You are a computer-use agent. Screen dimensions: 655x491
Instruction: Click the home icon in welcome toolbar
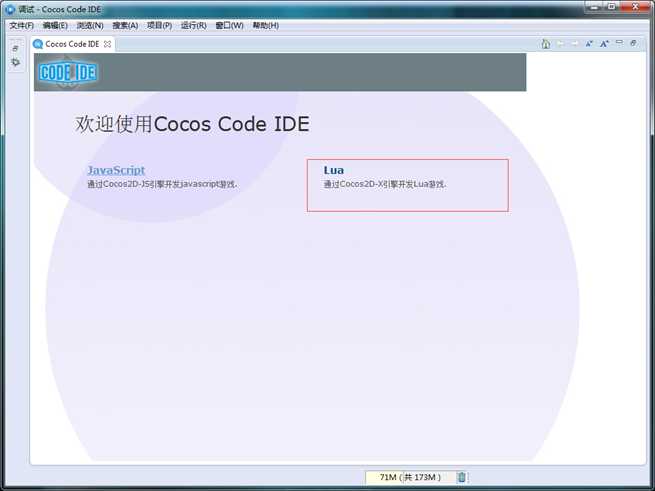coord(546,44)
